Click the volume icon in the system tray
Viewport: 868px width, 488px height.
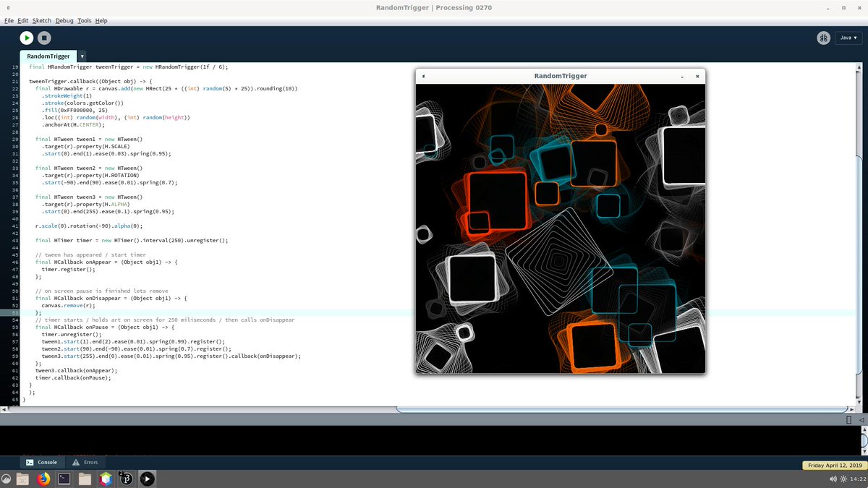point(832,478)
